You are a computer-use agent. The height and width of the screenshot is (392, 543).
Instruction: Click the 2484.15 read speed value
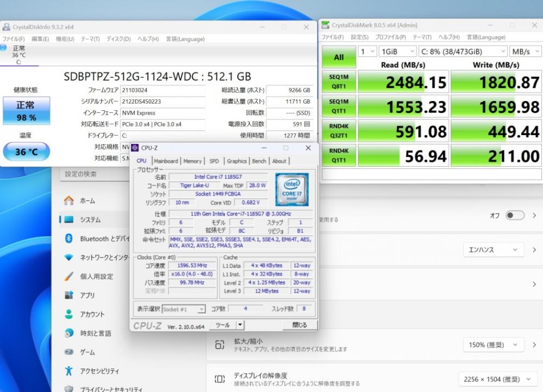403,82
